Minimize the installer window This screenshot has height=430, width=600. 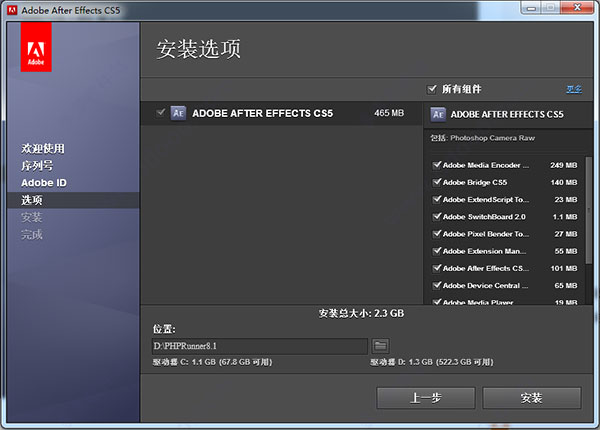click(531, 7)
